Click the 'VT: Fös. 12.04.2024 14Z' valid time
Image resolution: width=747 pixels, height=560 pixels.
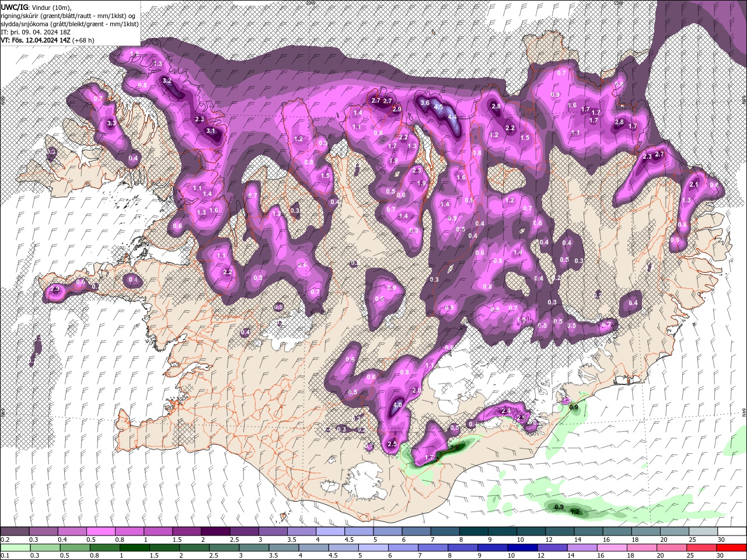click(x=36, y=40)
